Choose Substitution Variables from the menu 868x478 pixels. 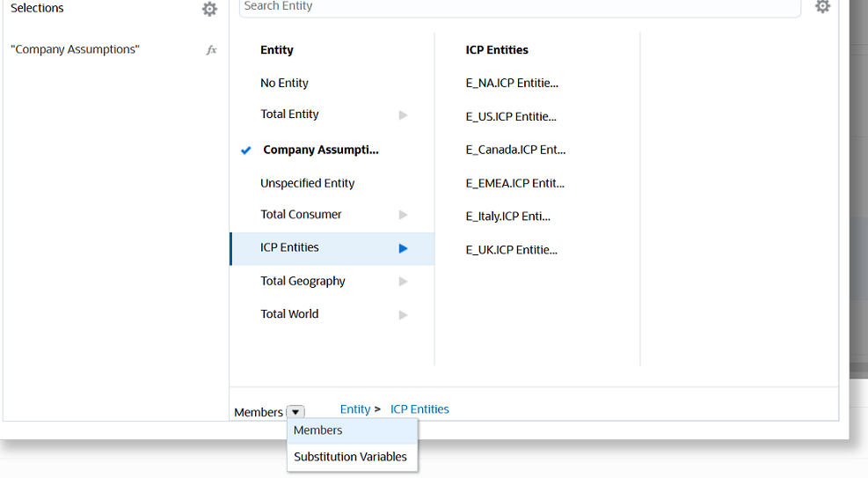coord(350,457)
